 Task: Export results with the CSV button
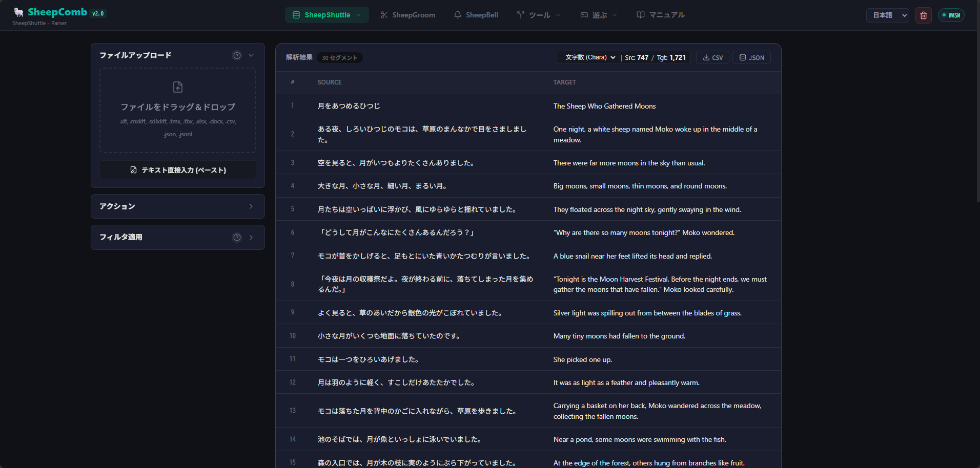coord(712,57)
